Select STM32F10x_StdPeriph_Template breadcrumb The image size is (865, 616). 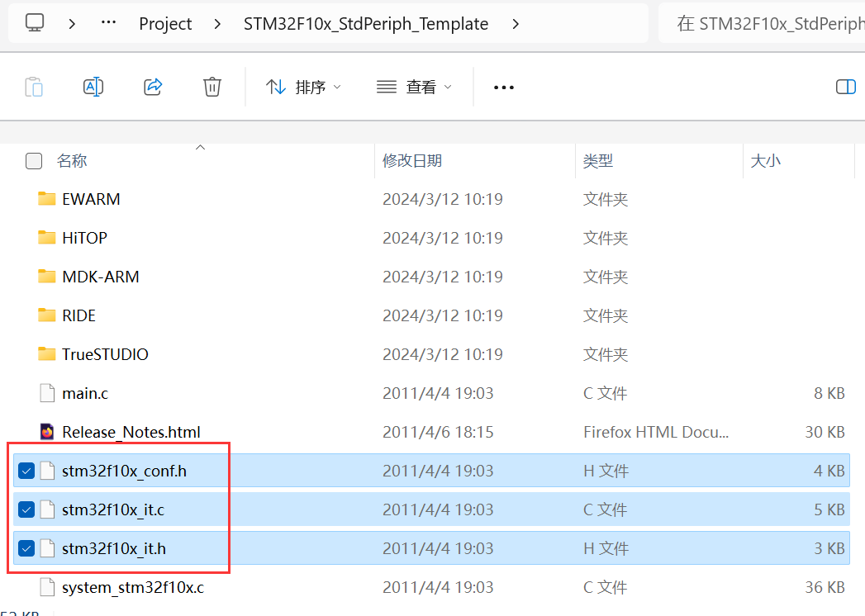366,24
